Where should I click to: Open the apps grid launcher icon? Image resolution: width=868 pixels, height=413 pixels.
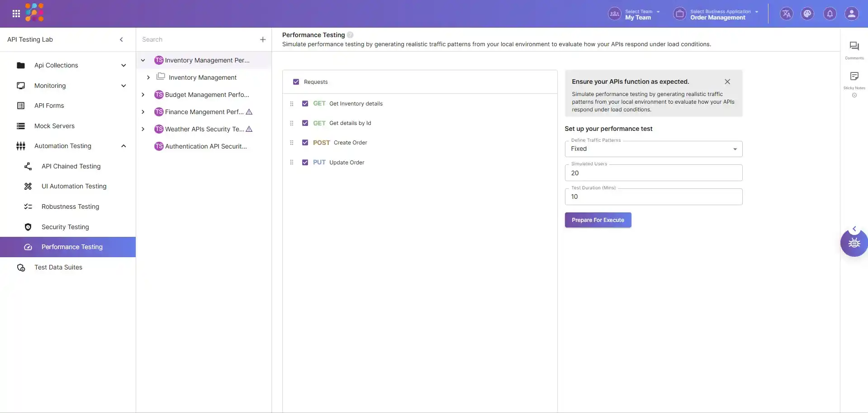[16, 14]
